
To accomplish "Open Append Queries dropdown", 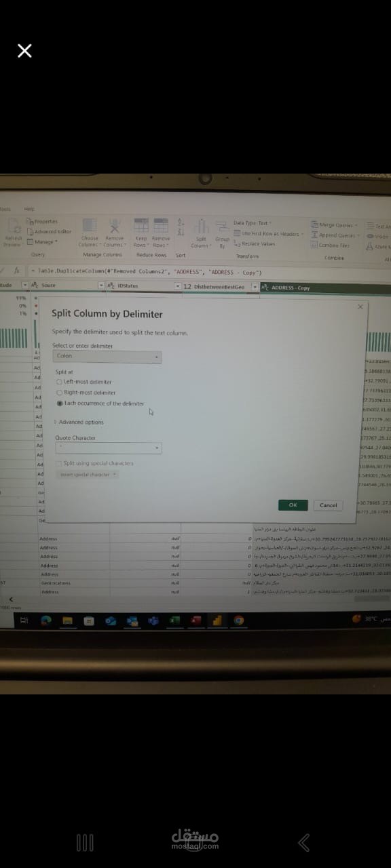I will (x=335, y=235).
